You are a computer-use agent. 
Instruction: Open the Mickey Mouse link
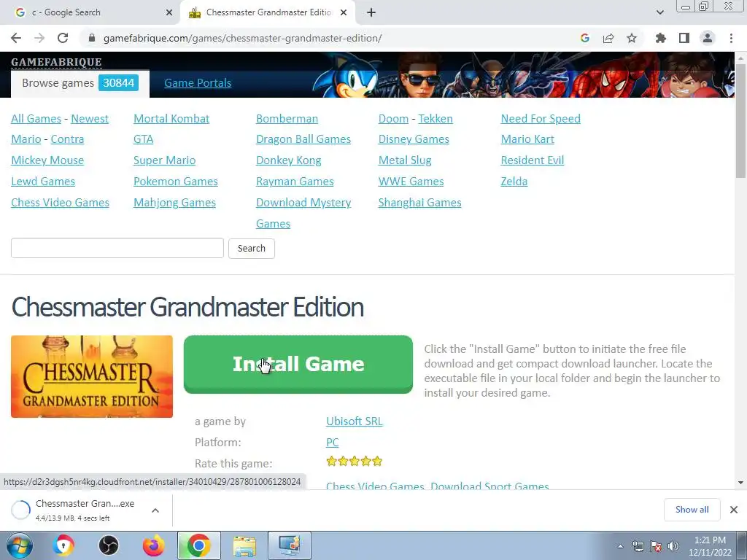pos(47,160)
